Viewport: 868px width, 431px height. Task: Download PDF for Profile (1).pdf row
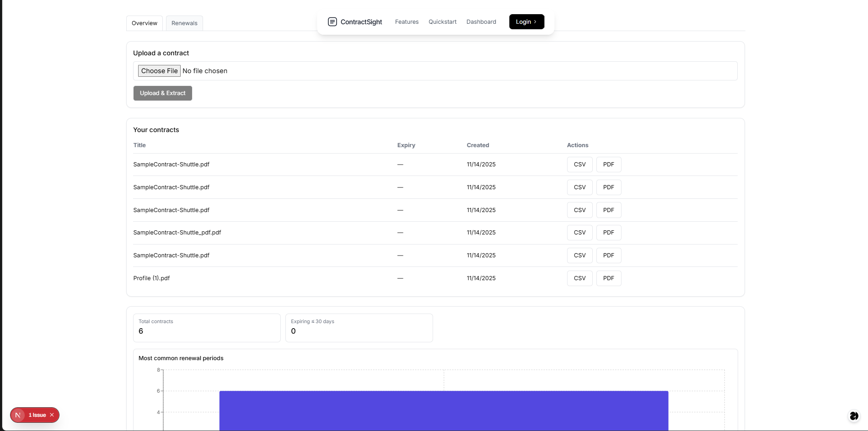tap(609, 278)
